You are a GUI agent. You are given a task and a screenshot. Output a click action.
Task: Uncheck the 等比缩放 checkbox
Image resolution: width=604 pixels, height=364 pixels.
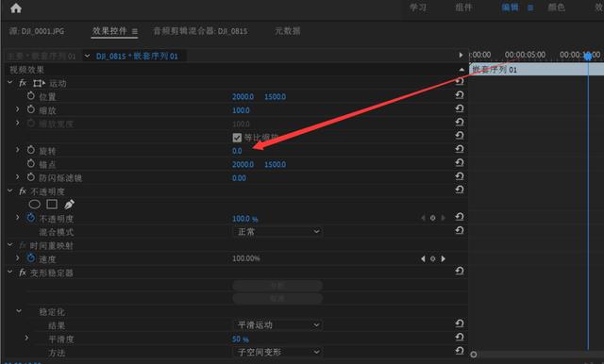pyautogui.click(x=237, y=138)
